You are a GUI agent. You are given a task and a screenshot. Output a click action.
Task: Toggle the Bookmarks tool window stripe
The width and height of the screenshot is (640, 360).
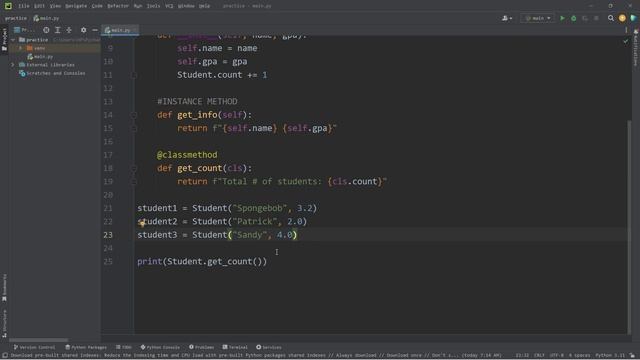click(x=4, y=288)
